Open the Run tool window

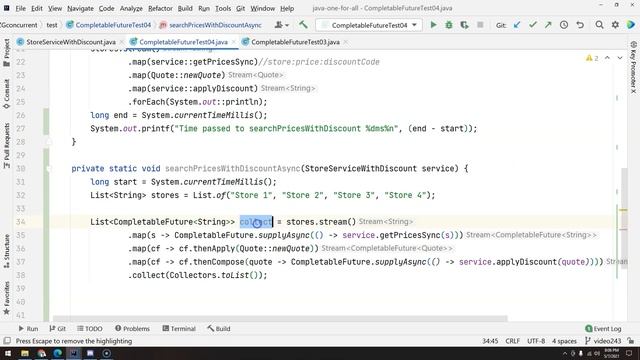tap(28, 329)
